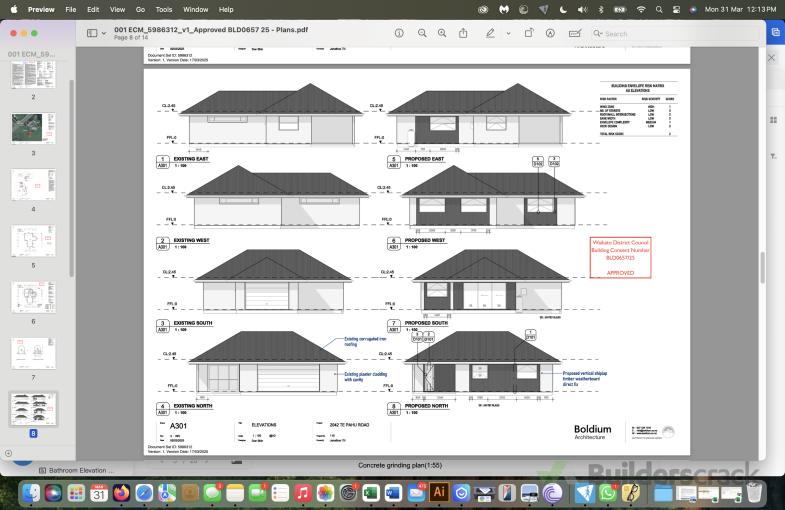
Task: Open Adobe Illustrator from the Dock
Action: tap(437, 492)
